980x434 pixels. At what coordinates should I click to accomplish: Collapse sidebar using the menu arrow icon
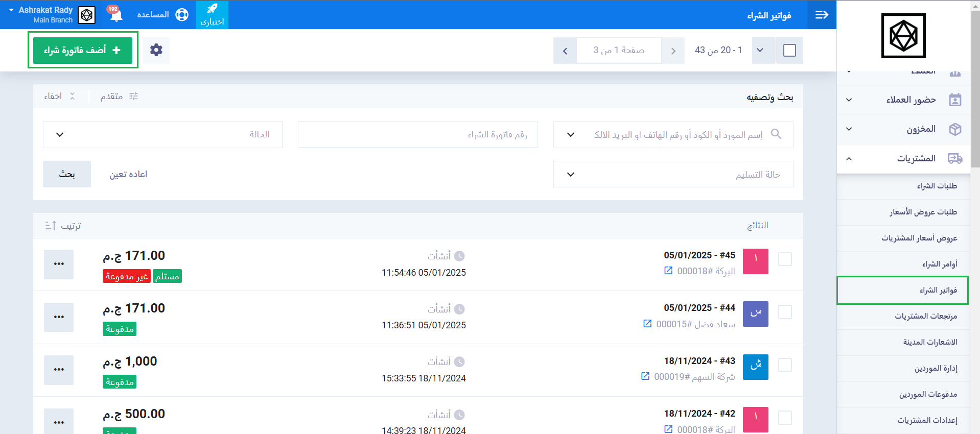coord(822,15)
